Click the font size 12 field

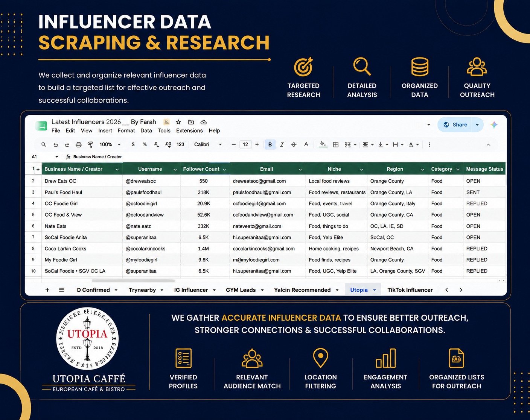click(245, 144)
